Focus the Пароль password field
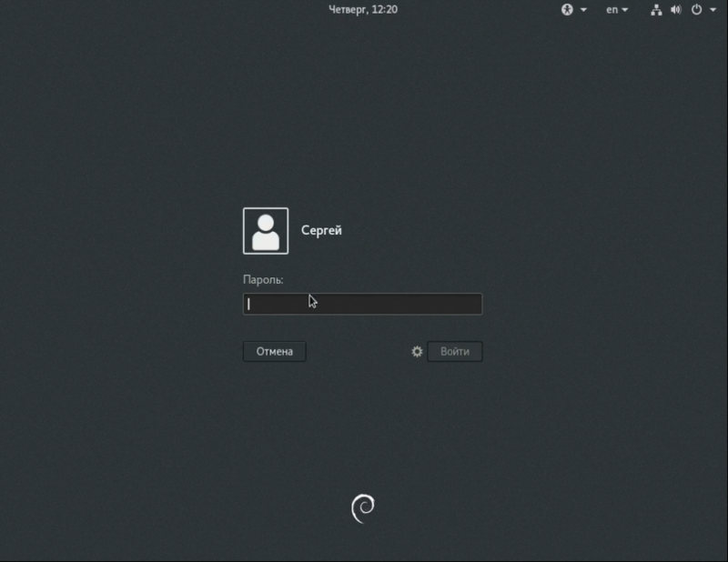The width and height of the screenshot is (728, 562). (362, 304)
